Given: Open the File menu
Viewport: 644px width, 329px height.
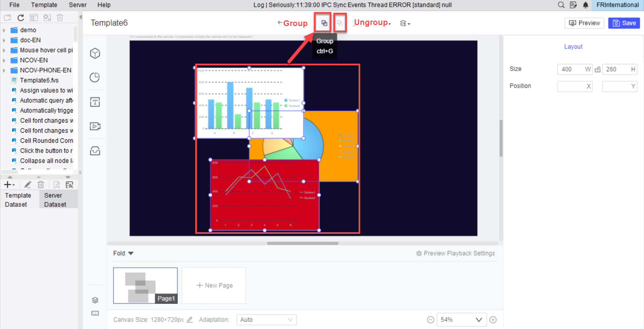Looking at the screenshot, I should (14, 5).
